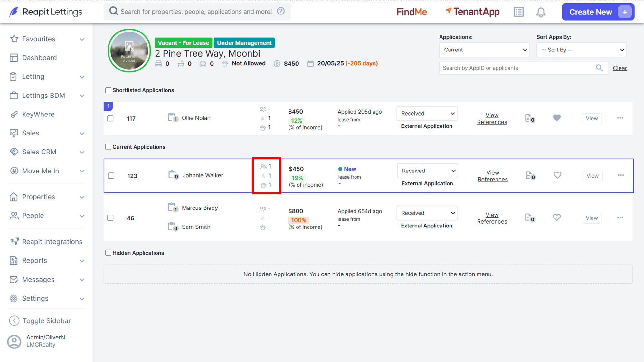Click the property picture thumbnail
Screen dimensions: 644x362
129,51
